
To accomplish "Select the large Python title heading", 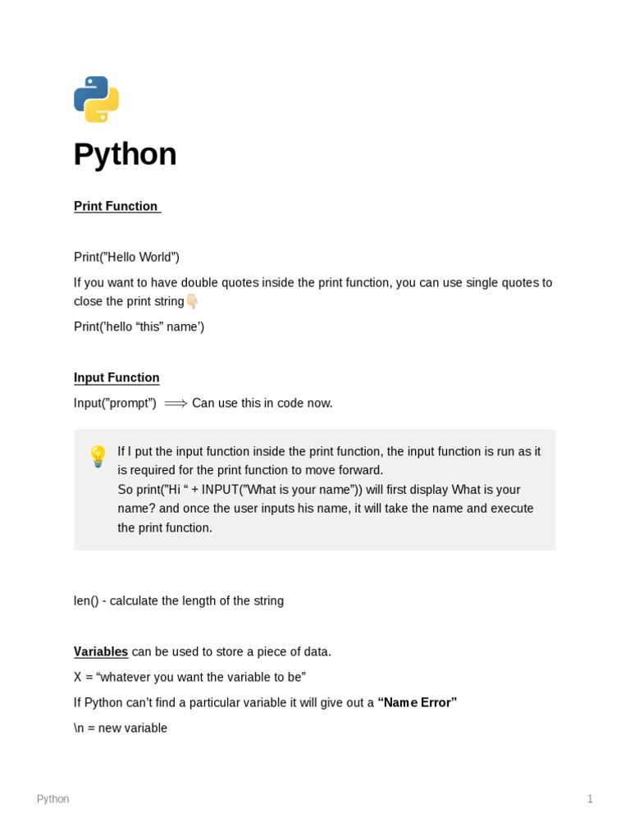I will tap(125, 154).
